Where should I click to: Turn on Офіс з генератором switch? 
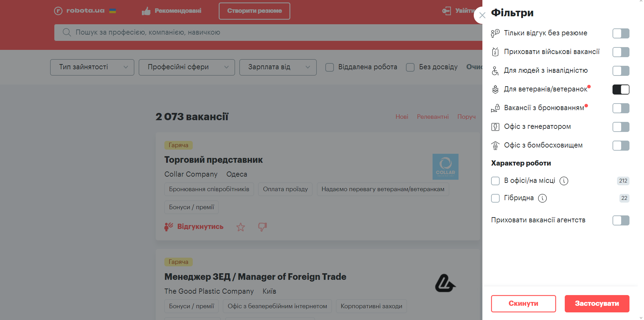point(620,127)
